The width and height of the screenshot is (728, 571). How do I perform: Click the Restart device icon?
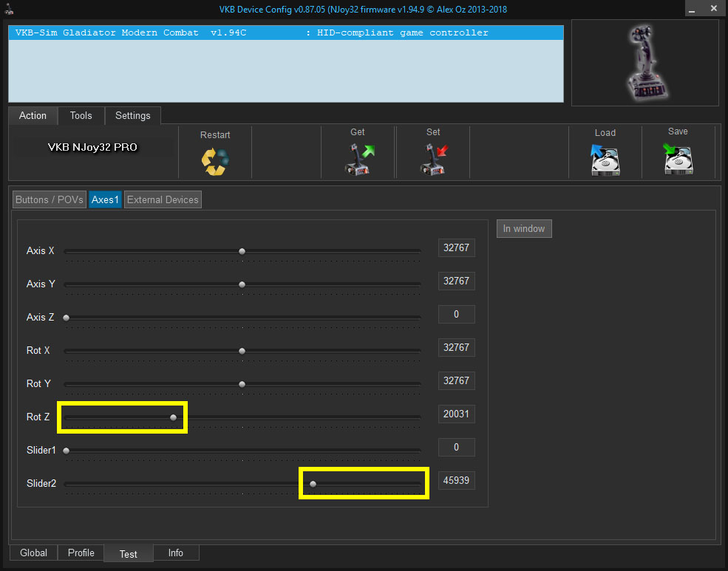(x=215, y=160)
